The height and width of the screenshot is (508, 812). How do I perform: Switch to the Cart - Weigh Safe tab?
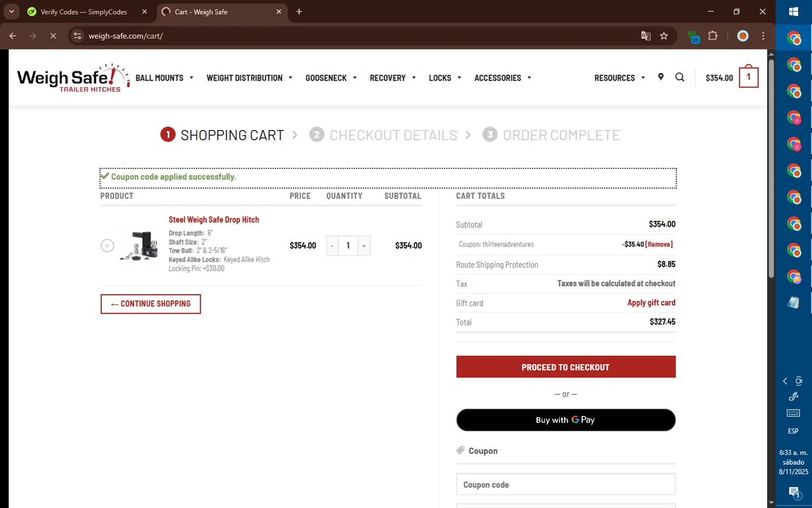[x=222, y=11]
